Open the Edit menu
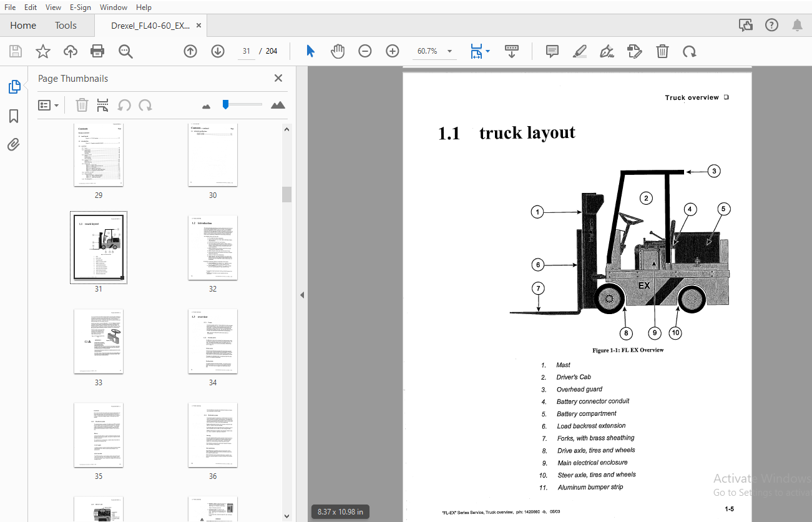This screenshot has width=812, height=522. [31, 7]
